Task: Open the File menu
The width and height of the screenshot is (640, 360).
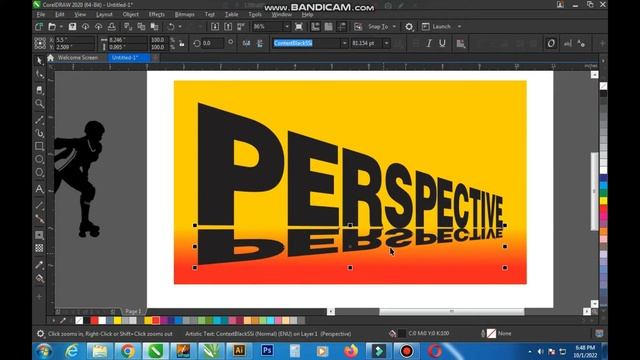Action: (41, 14)
